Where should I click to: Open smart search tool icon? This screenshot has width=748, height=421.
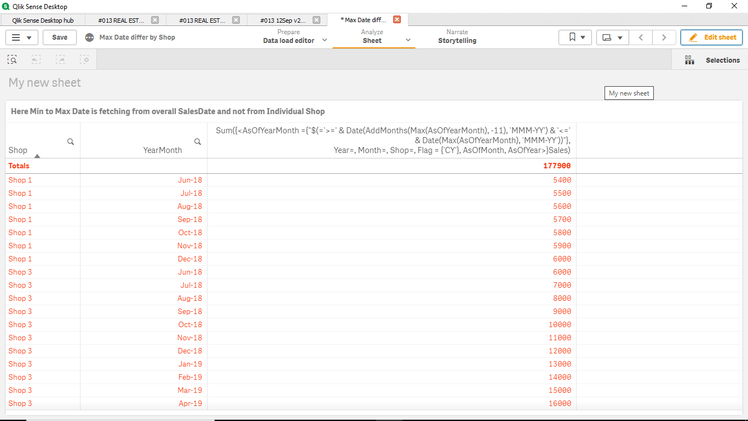click(x=12, y=60)
